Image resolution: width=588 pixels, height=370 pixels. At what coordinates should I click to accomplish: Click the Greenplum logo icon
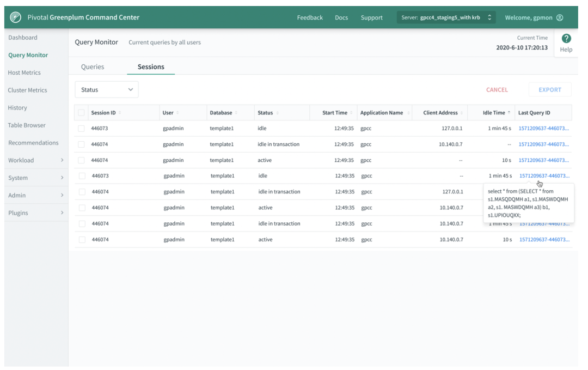[x=15, y=17]
